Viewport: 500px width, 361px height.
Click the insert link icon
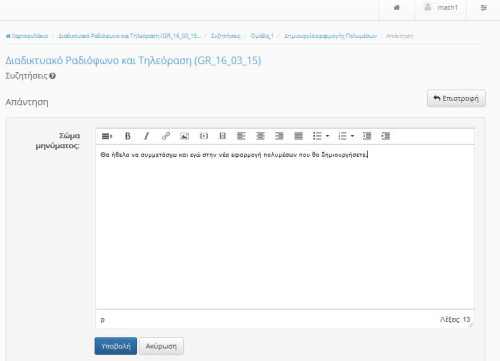click(166, 136)
